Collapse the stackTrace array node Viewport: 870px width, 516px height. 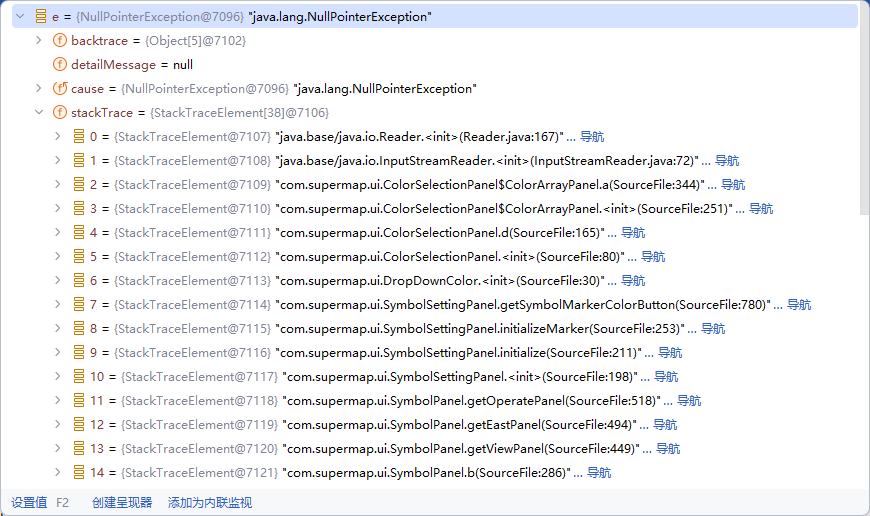(x=39, y=113)
